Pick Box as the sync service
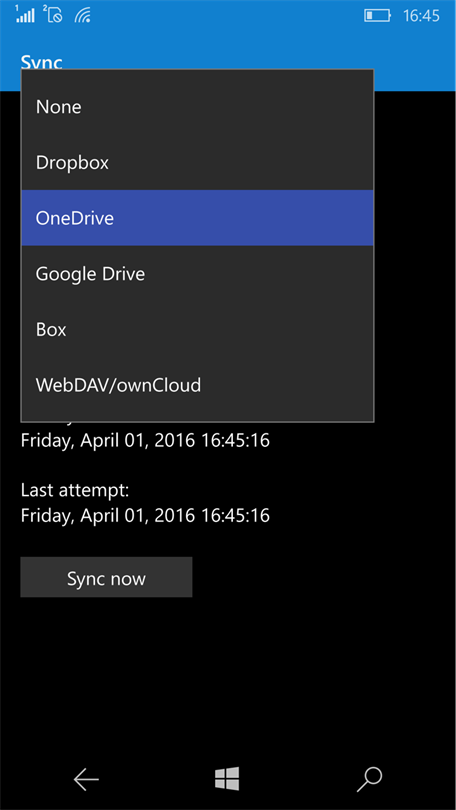 click(x=197, y=329)
